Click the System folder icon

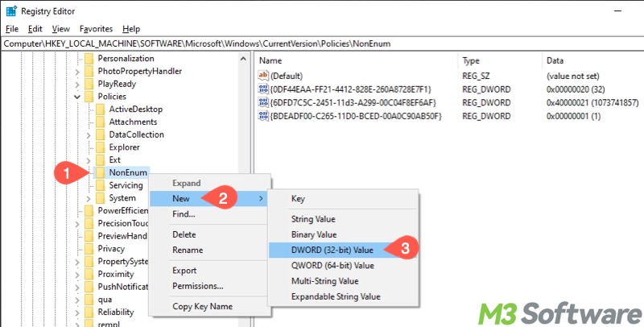(x=100, y=198)
